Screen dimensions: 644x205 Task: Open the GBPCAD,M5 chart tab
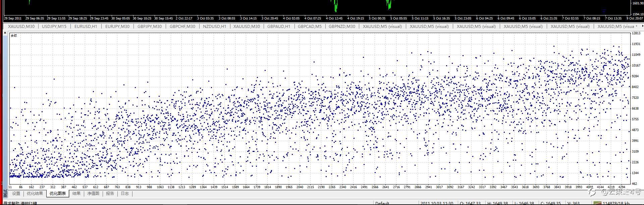310,26
